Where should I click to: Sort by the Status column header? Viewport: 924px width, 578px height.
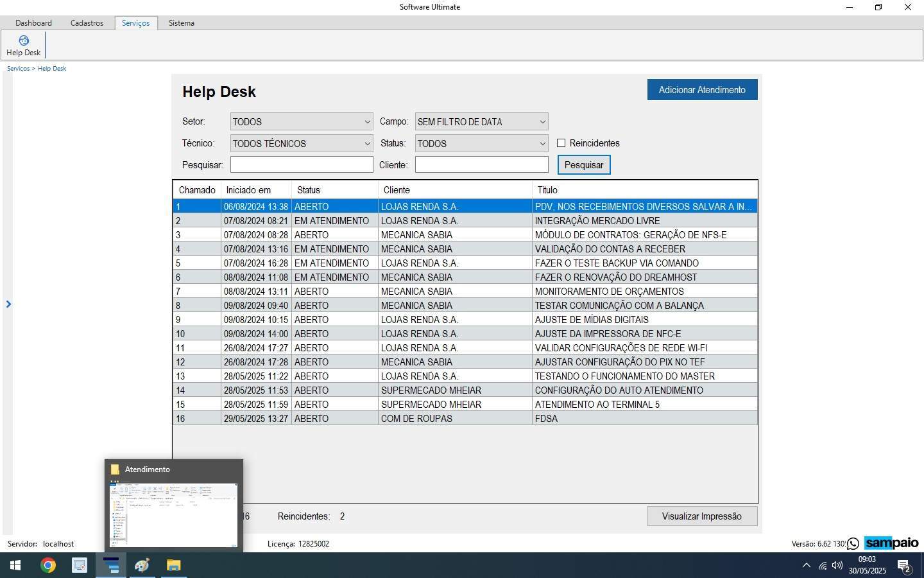334,190
